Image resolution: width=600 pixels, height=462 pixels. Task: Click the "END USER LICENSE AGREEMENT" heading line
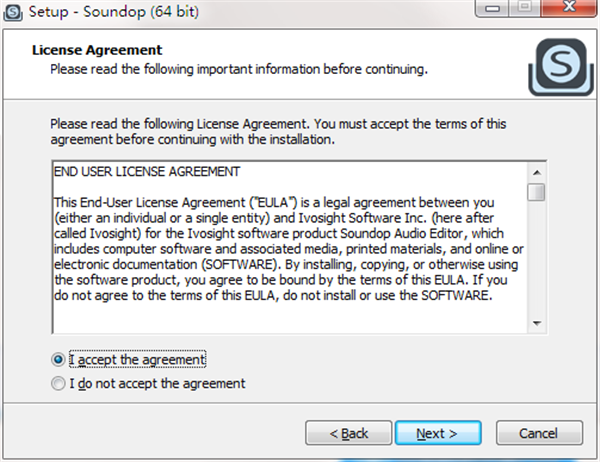click(x=146, y=171)
